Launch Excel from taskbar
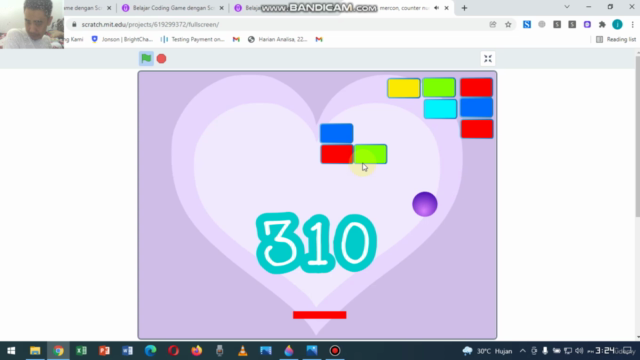Screen dimensions: 640x360 pyautogui.click(x=81, y=351)
